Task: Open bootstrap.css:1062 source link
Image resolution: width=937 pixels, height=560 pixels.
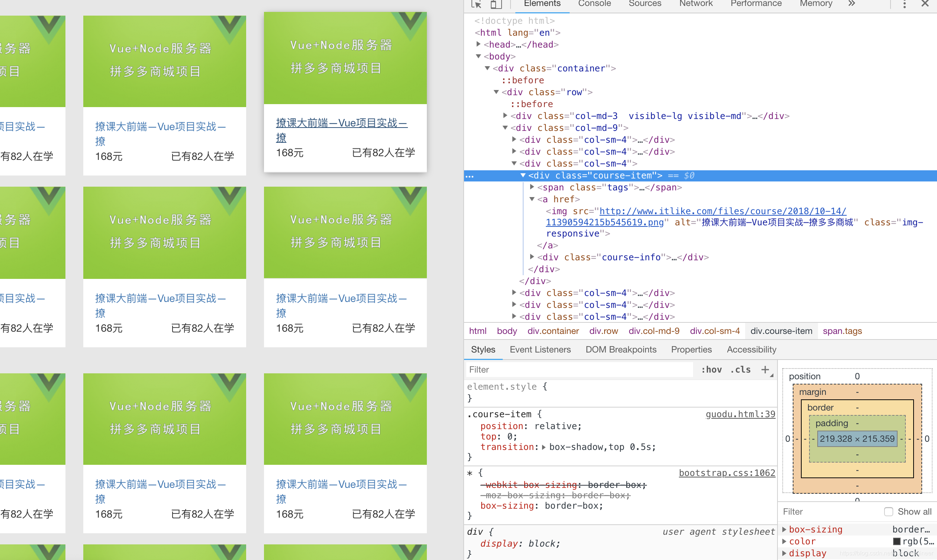Action: click(727, 473)
